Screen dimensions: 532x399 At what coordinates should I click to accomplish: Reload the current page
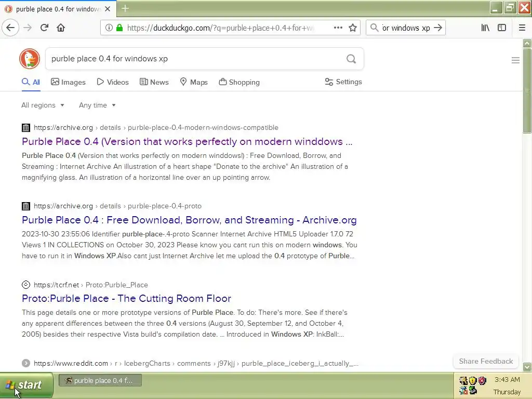(44, 28)
